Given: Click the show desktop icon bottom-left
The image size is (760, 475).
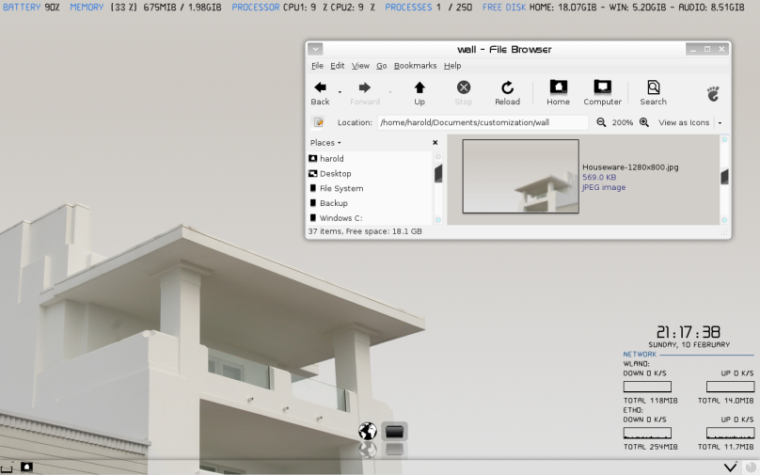Looking at the screenshot, I should point(6,468).
